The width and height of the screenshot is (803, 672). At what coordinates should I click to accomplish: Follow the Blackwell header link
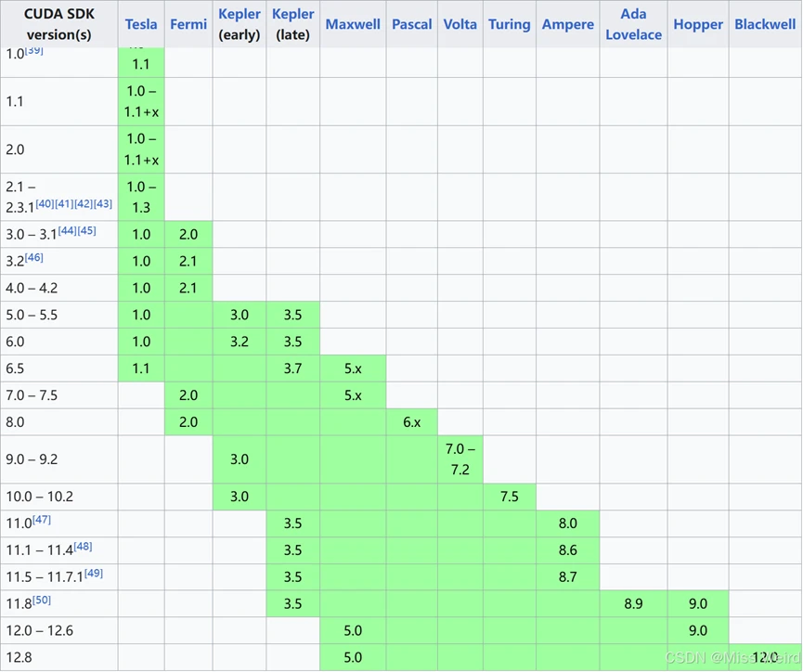[765, 24]
